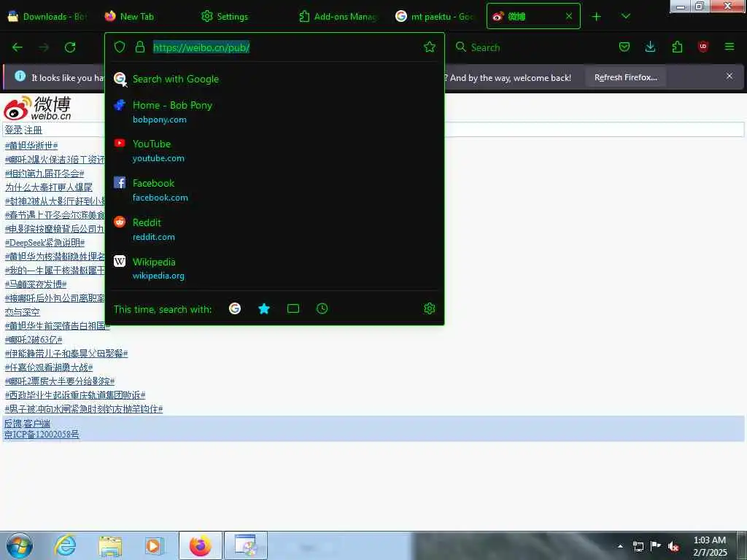This screenshot has width=747, height=560.
Task: Open the #马龙深夜发博# topic link
Action: pyautogui.click(x=36, y=284)
